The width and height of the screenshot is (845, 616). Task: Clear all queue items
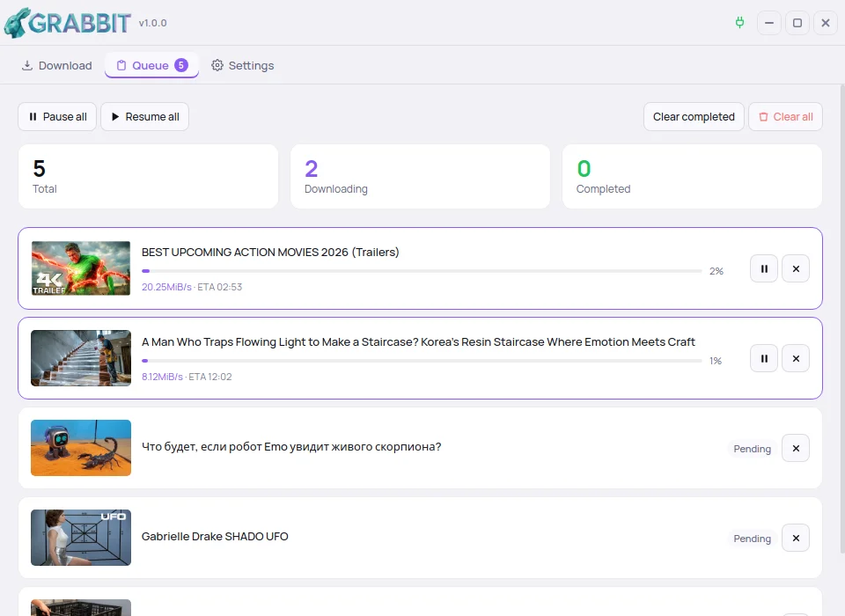click(785, 116)
